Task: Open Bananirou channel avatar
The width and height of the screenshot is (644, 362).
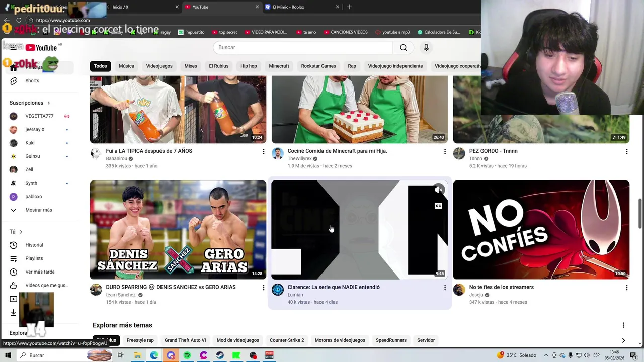Action: click(96, 154)
